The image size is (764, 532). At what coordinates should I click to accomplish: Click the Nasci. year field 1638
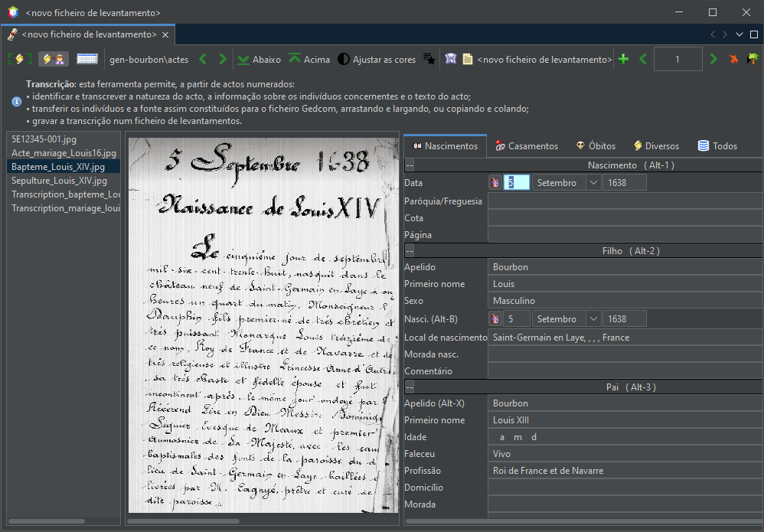tap(624, 319)
